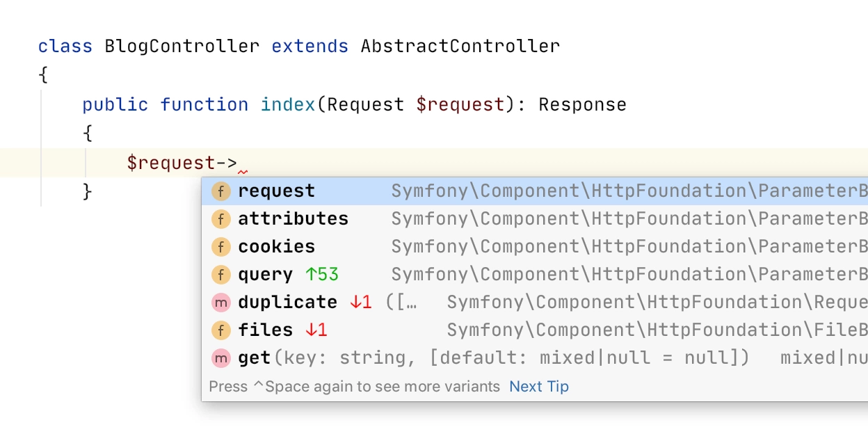Pick the files completion suggestion
This screenshot has width=868, height=434.
point(535,330)
